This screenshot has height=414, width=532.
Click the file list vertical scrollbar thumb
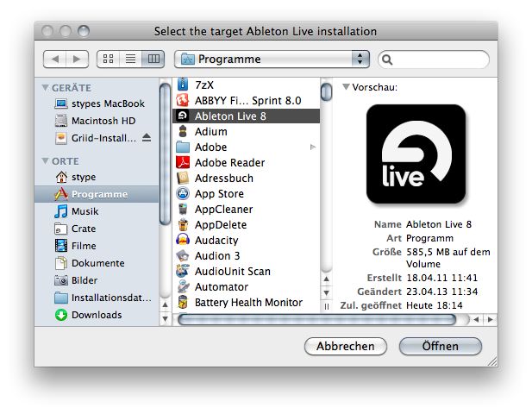tap(326, 91)
